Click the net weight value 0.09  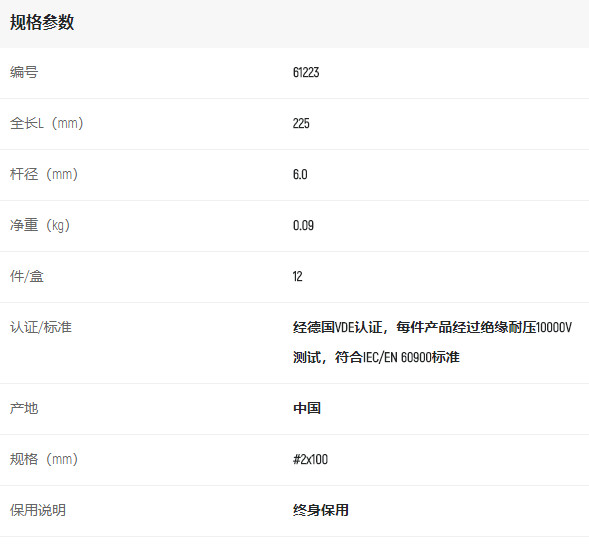pyautogui.click(x=303, y=225)
